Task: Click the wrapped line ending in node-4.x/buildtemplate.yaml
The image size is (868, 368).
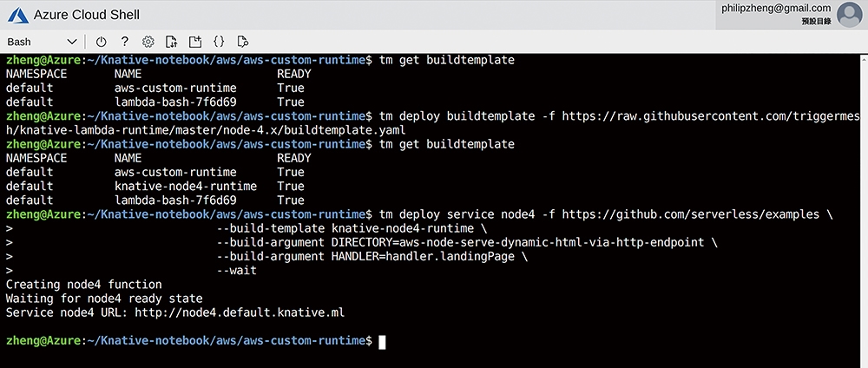Action: 206,130
